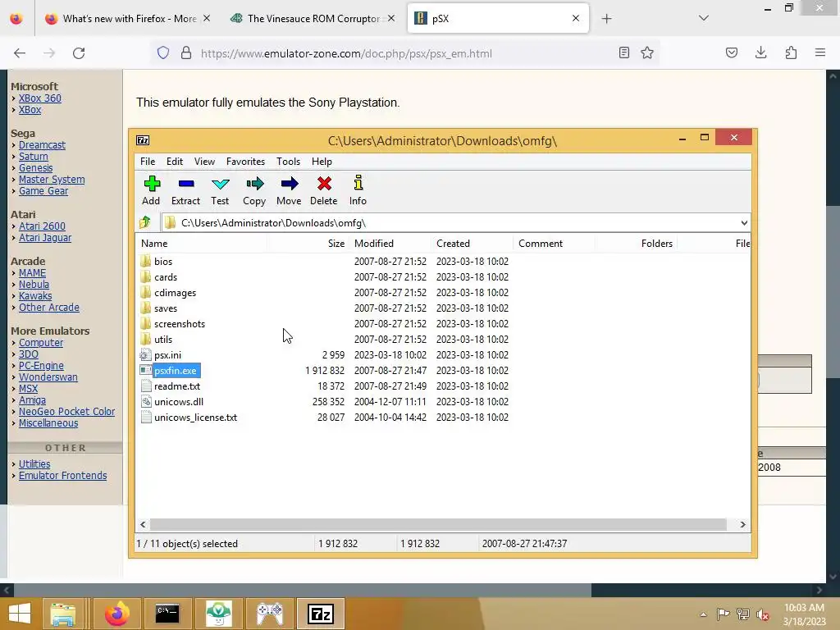Screen dimensions: 840x630
Task: Open the Info toolbar button
Action: coord(358,190)
